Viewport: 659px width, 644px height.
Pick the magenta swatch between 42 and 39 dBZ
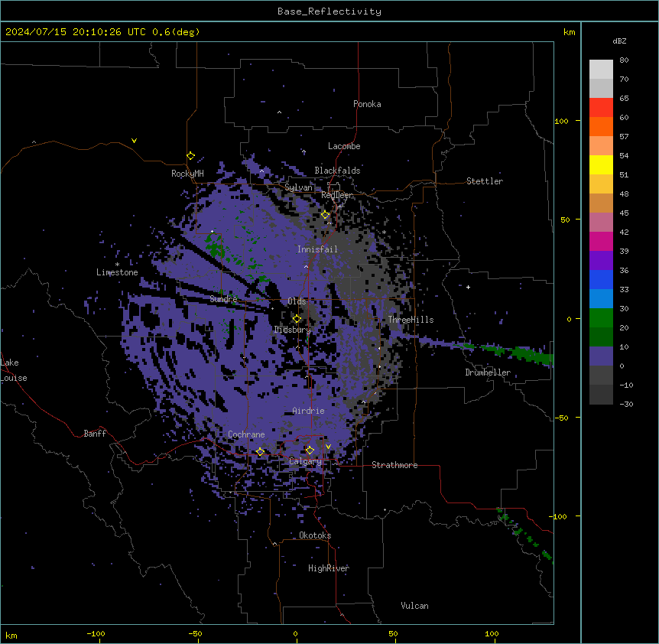(x=601, y=241)
